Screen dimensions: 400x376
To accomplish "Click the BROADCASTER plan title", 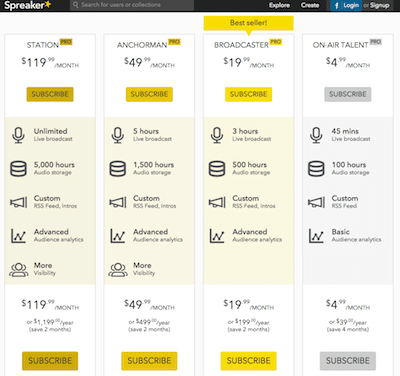I will (241, 45).
